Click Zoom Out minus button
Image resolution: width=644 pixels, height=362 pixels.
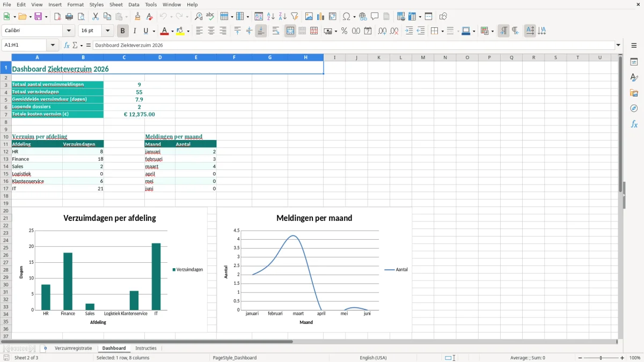(x=580, y=358)
